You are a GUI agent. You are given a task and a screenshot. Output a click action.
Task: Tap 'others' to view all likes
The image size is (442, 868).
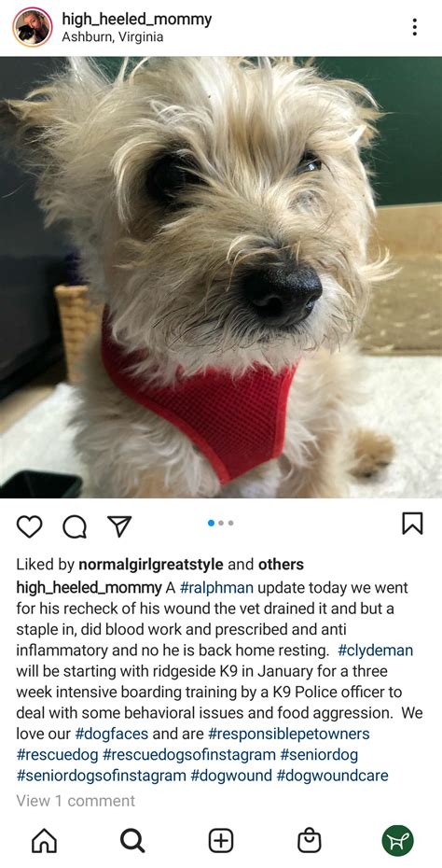281,565
